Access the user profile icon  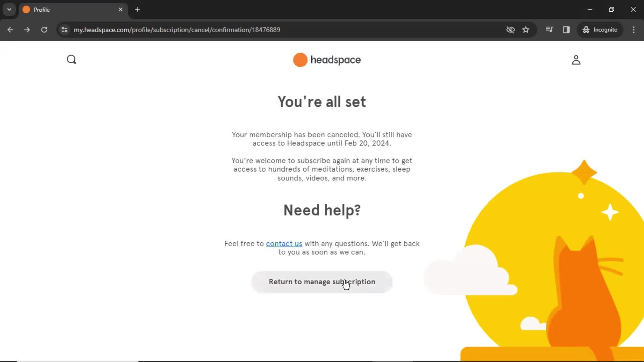tap(576, 59)
